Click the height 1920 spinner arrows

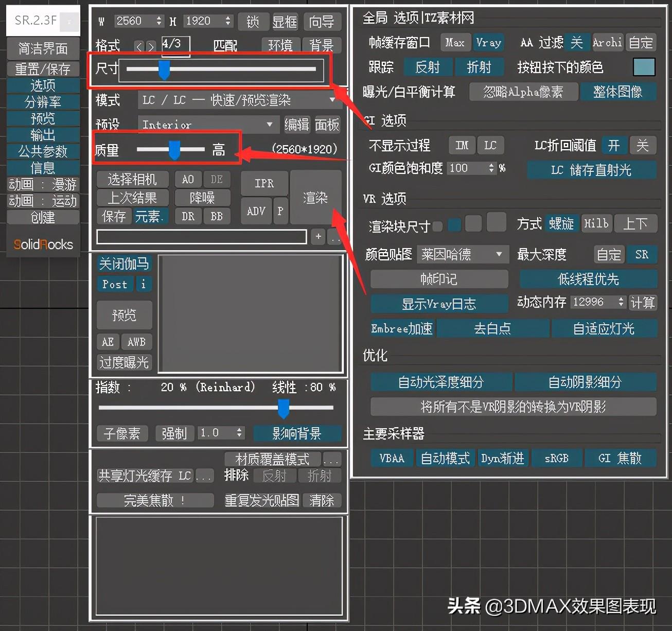(228, 21)
